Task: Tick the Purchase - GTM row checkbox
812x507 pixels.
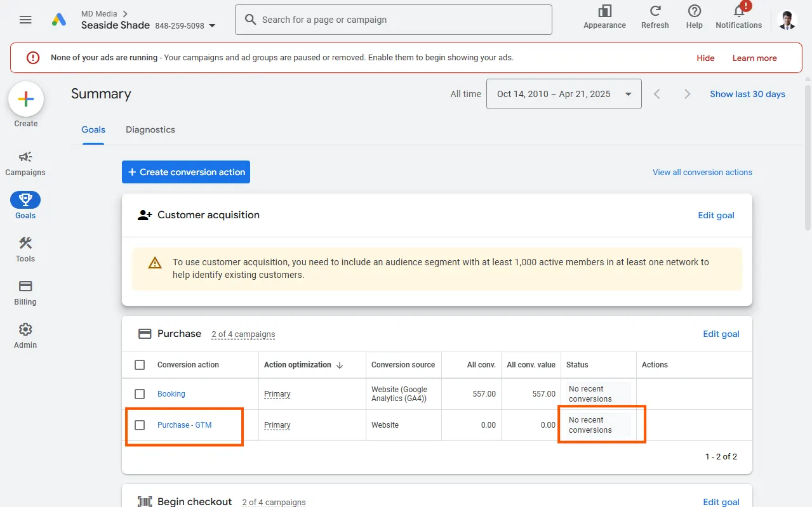Action: 140,425
